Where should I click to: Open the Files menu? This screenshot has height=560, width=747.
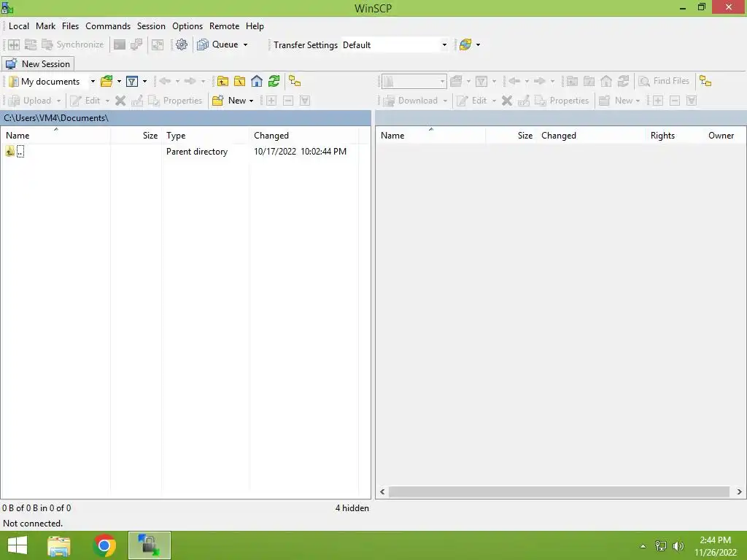tap(70, 26)
